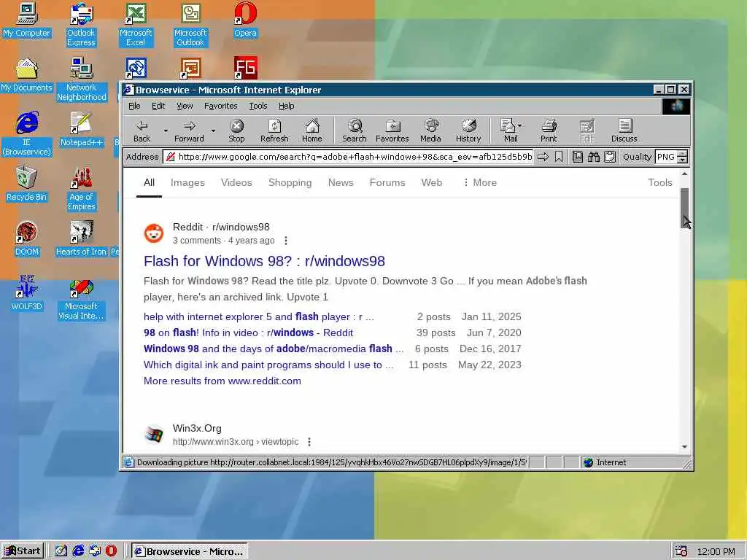Open options dots for Reddit result

[x=286, y=241]
